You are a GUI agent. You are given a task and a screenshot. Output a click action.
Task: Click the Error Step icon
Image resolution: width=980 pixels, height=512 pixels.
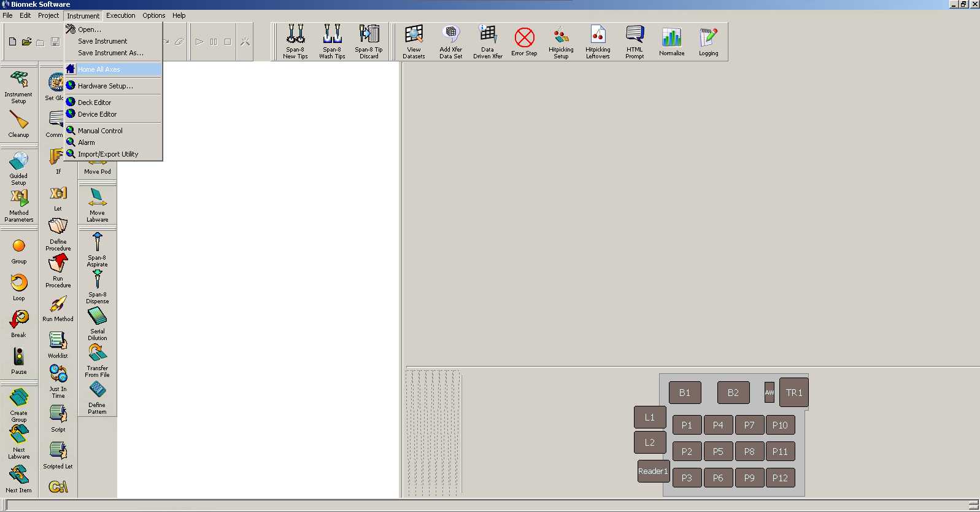(x=524, y=42)
